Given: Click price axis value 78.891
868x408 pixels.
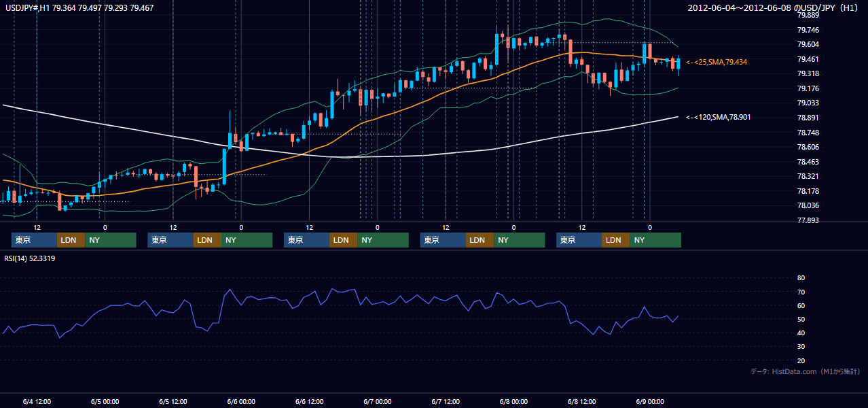Looking at the screenshot, I should tap(807, 118).
